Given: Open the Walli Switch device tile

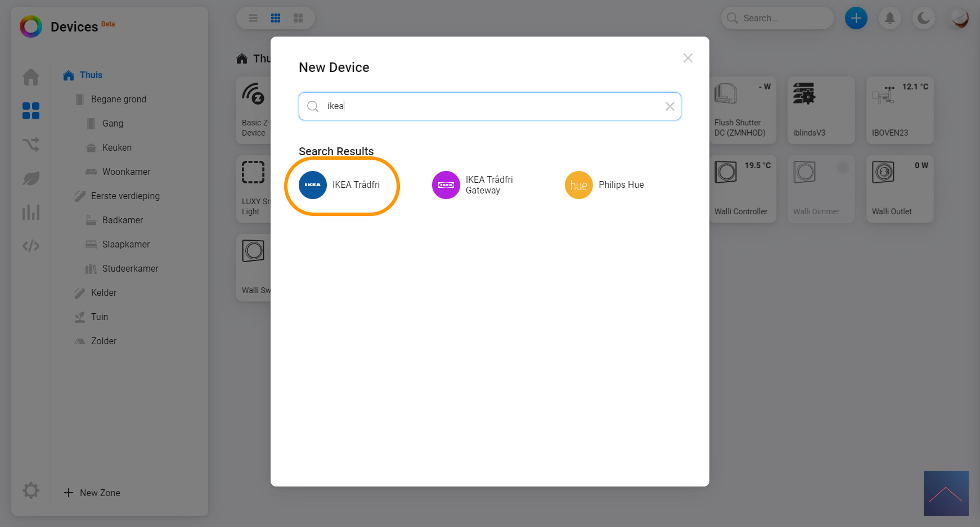Looking at the screenshot, I should 254,268.
